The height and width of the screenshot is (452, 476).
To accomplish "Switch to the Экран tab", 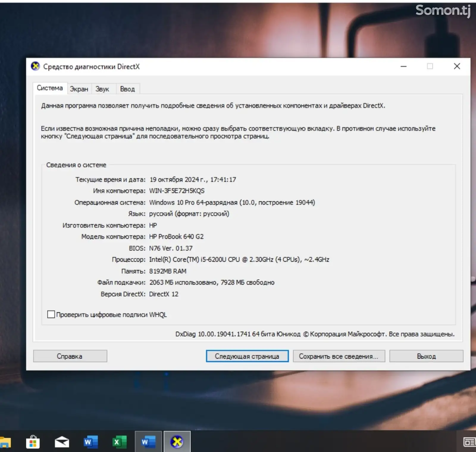I will pos(79,89).
